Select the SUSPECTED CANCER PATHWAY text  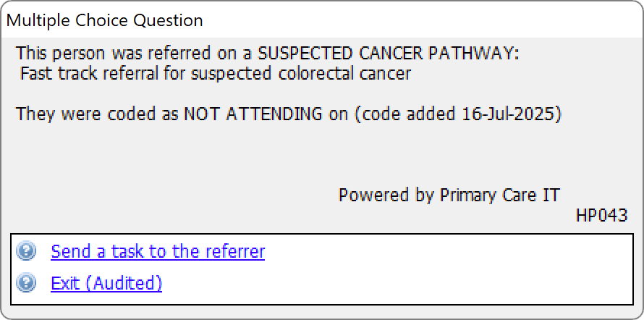(x=388, y=54)
